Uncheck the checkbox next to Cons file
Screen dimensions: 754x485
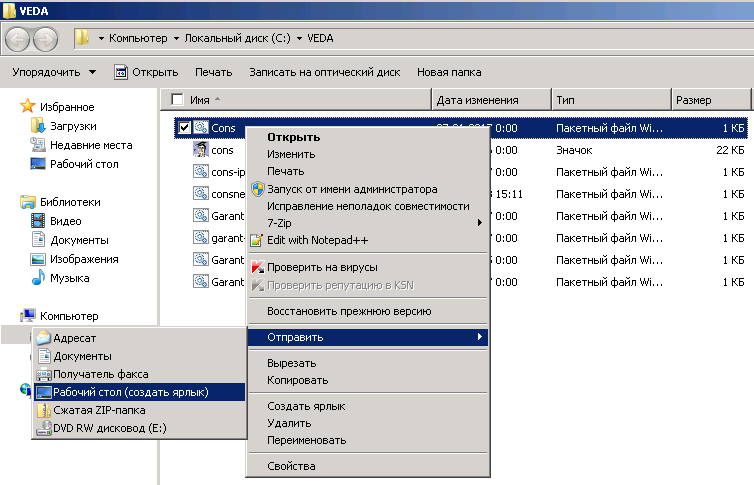[183, 128]
